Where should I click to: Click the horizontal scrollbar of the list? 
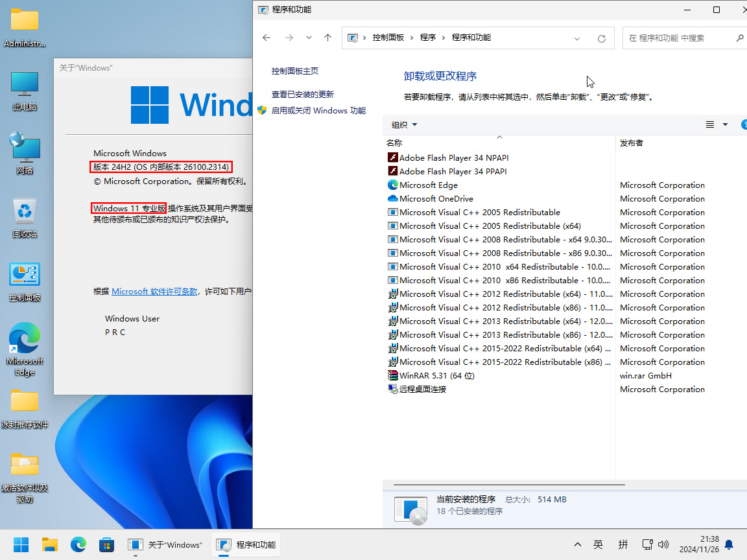point(509,485)
